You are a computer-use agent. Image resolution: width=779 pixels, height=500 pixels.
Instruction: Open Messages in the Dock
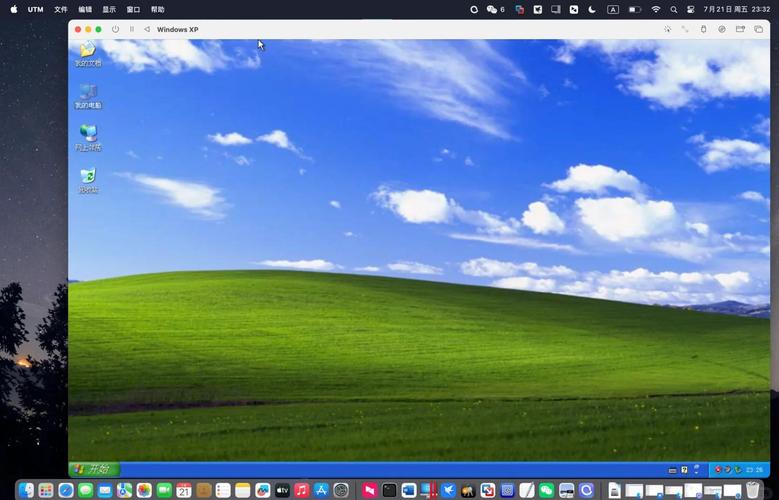(x=85, y=491)
